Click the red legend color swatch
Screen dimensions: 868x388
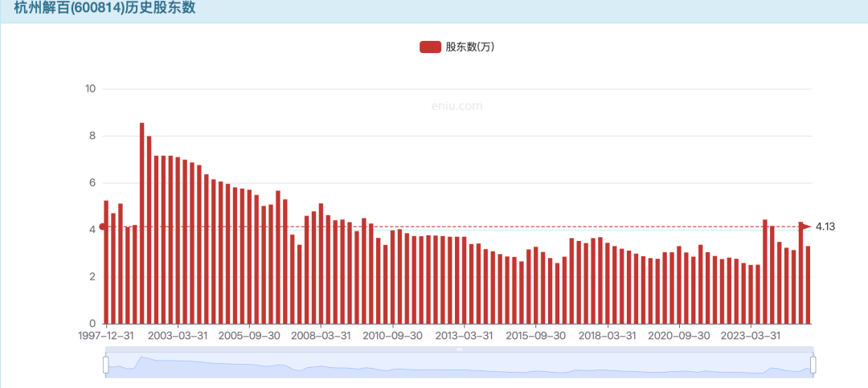tap(430, 47)
